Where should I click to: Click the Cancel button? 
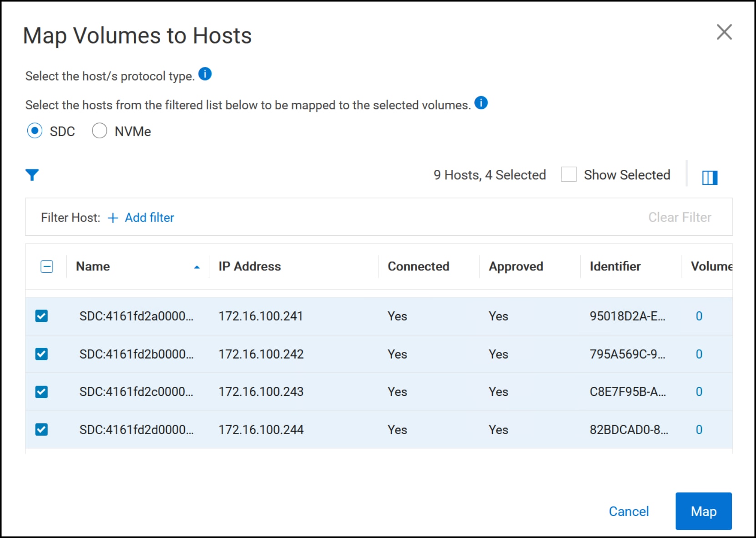click(x=629, y=511)
